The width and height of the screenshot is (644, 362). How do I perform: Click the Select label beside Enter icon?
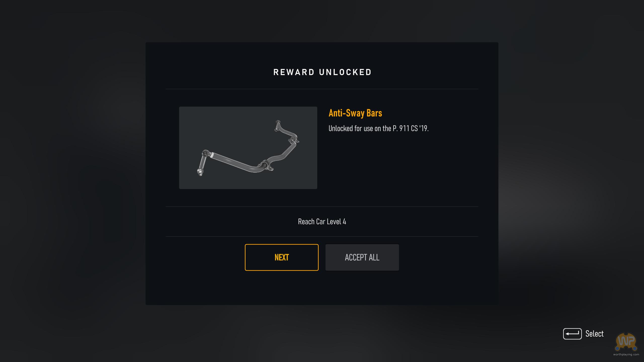pos(594,334)
